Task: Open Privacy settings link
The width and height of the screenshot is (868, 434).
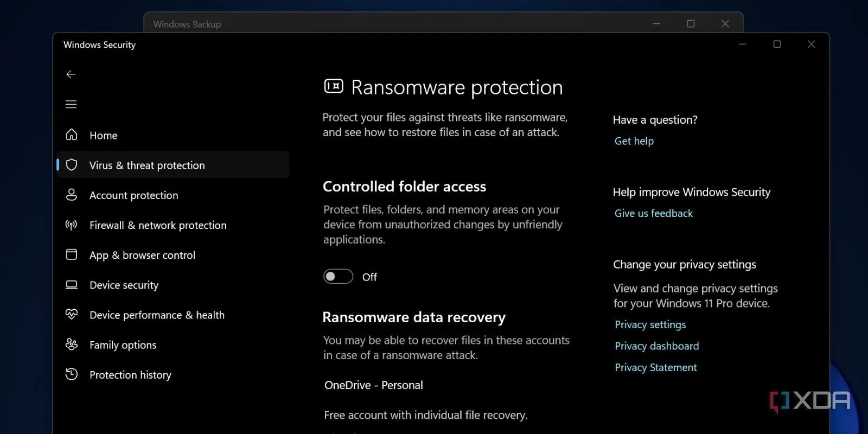Action: tap(650, 324)
